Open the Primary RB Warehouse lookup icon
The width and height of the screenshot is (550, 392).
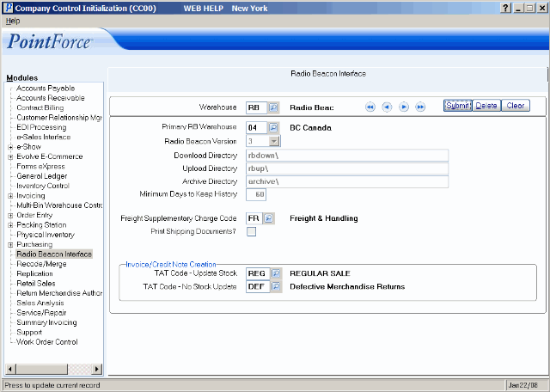(x=273, y=127)
